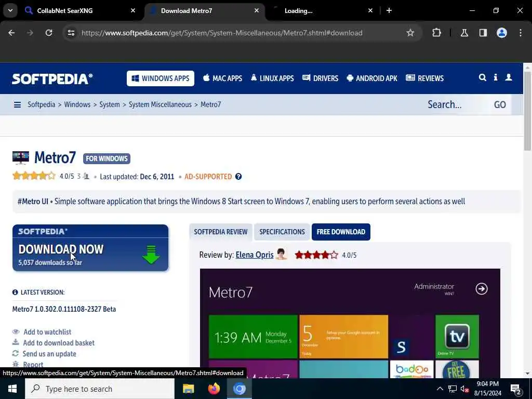Open the Drivers section

(320, 78)
